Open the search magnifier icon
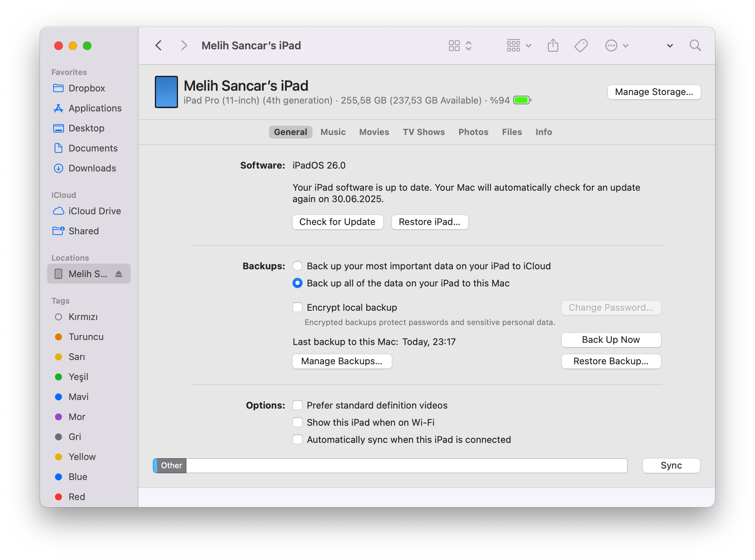Screen dimensions: 755x560 [695, 46]
